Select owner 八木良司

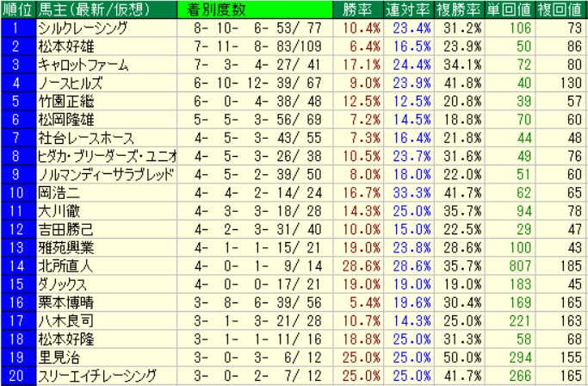65,321
